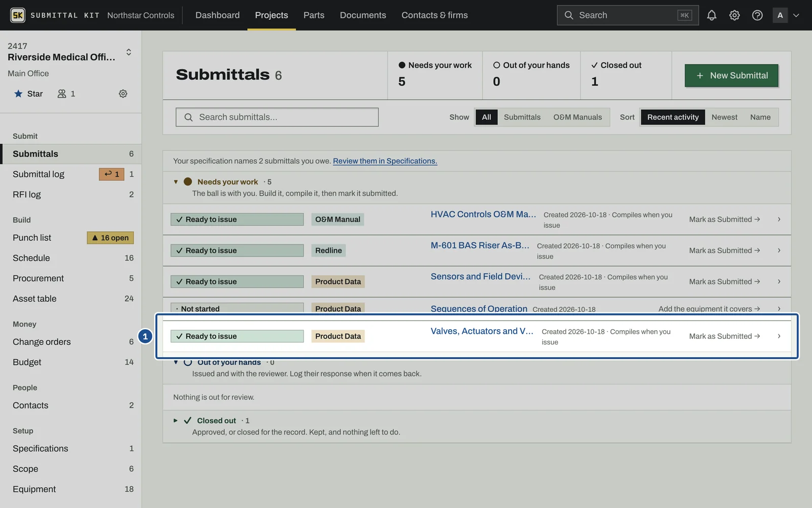Click the Redline type tag
The width and height of the screenshot is (812, 508).
(328, 250)
